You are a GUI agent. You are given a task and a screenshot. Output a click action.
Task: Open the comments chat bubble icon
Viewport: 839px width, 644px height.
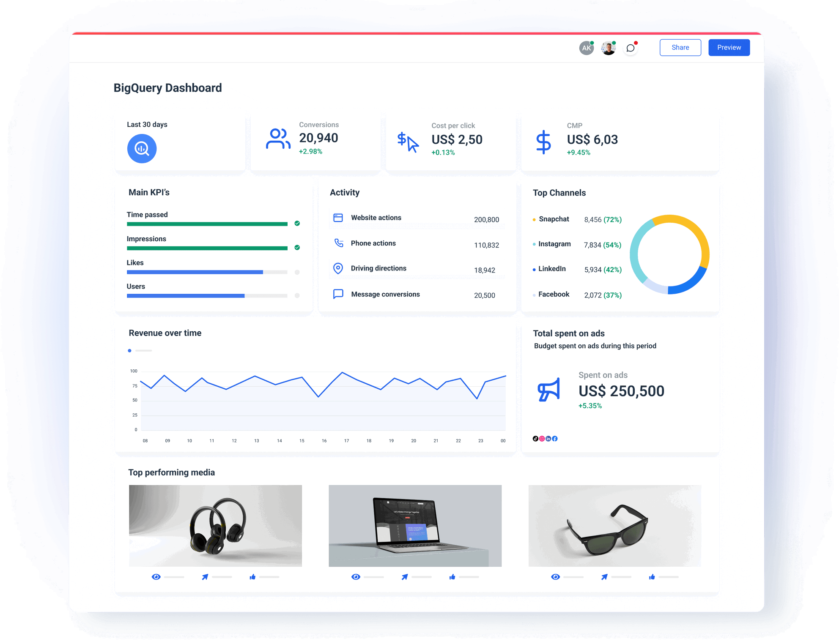click(631, 48)
